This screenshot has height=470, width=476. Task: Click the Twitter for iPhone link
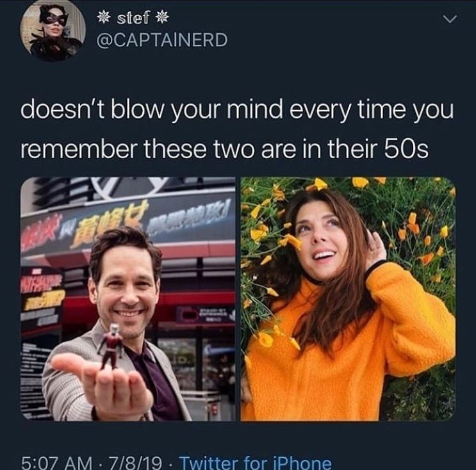[x=256, y=463]
